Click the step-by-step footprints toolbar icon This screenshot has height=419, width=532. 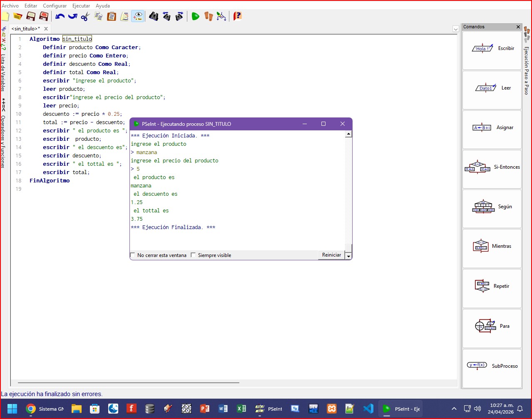[209, 16]
